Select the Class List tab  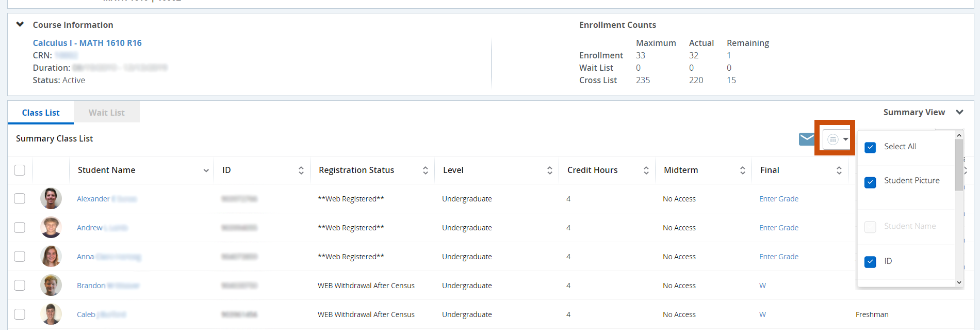pyautogui.click(x=41, y=113)
